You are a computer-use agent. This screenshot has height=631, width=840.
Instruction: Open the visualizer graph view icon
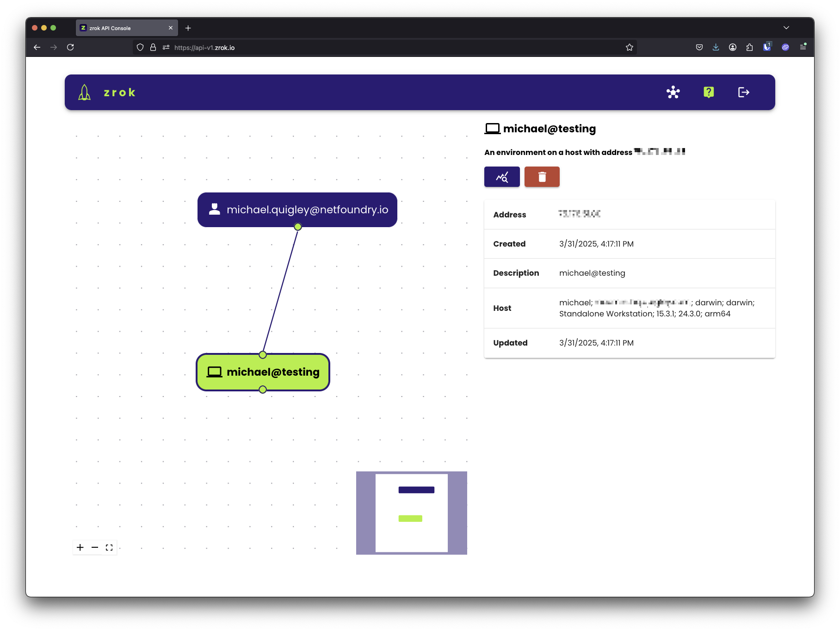point(673,93)
